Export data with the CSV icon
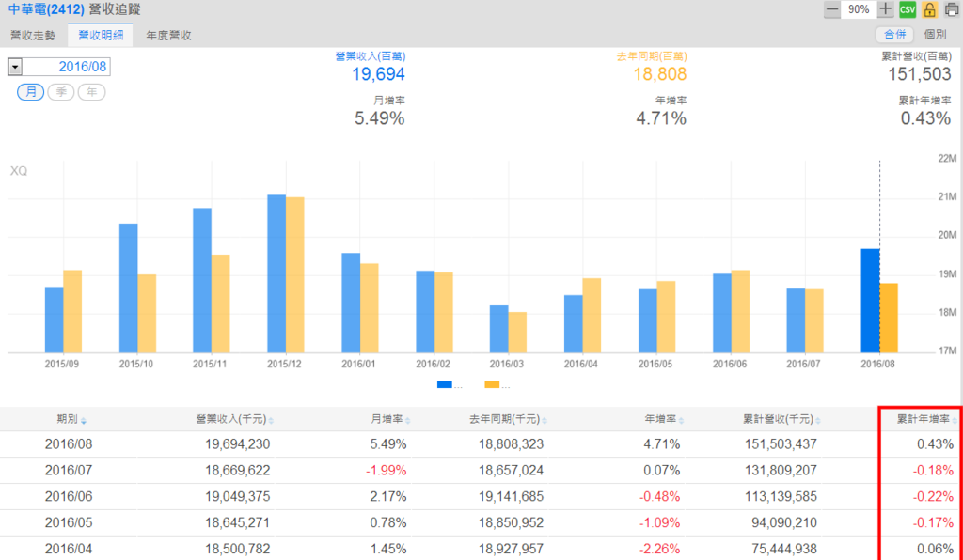The image size is (963, 560). [908, 9]
